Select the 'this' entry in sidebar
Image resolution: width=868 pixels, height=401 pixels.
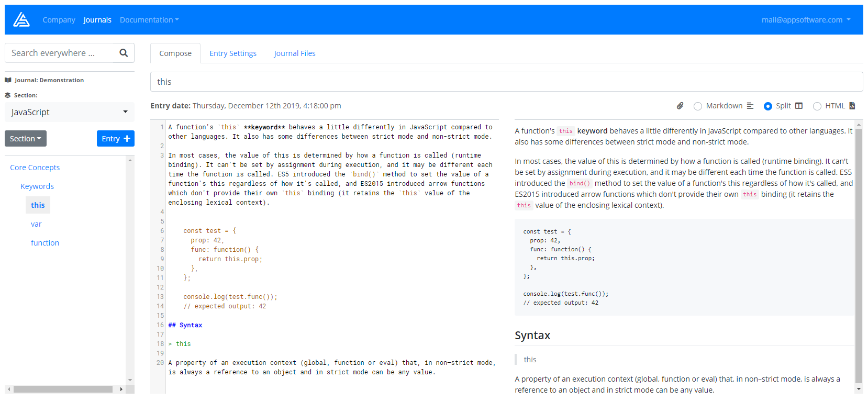pos(38,205)
